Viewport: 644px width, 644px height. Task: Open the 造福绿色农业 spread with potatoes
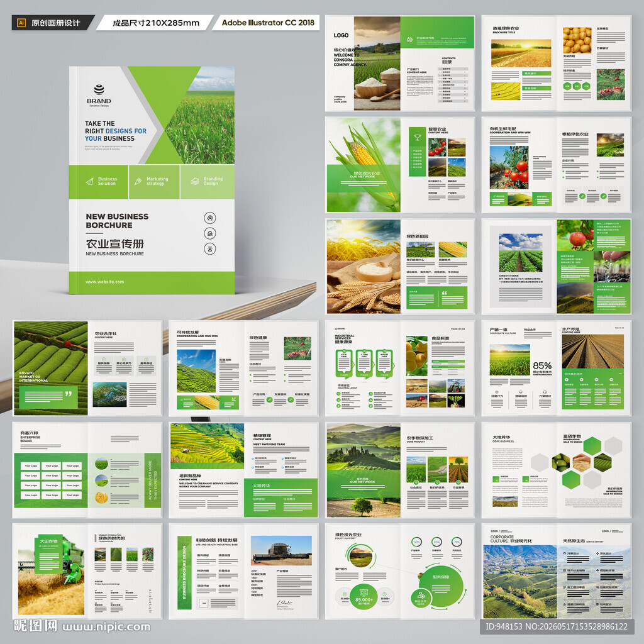coord(556,64)
